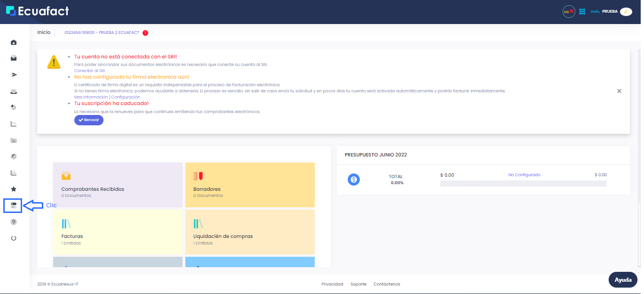The image size is (644, 294).
Task: Open reports using the line chart icon
Action: pos(13,123)
